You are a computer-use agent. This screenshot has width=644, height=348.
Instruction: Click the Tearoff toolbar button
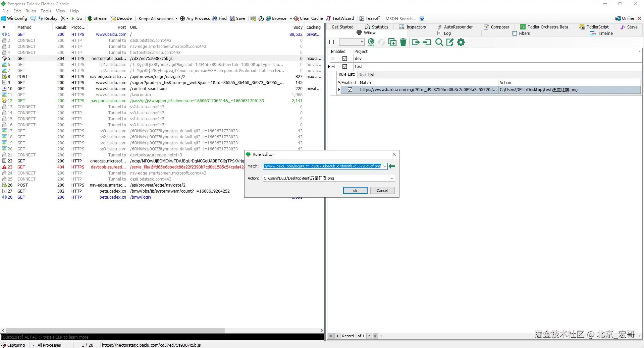370,18
